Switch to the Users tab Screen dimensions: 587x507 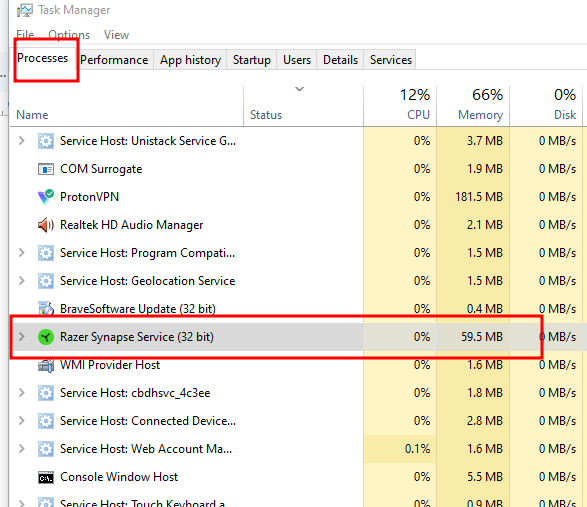[297, 60]
